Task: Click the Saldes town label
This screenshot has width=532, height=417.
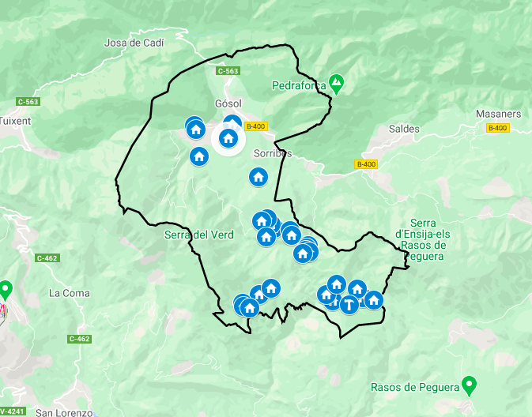Action: click(404, 129)
